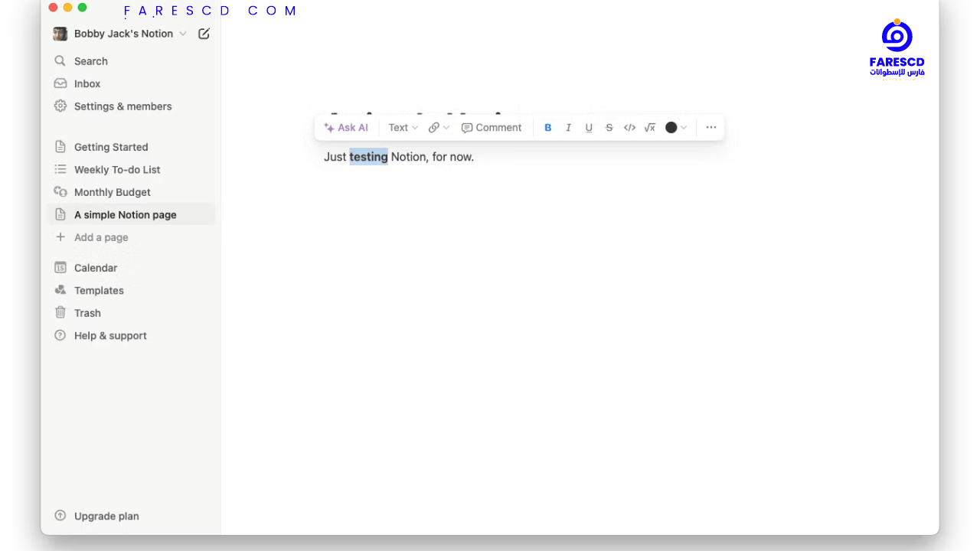Toggle underline formatting
Viewport: 980px width, 551px height.
589,128
